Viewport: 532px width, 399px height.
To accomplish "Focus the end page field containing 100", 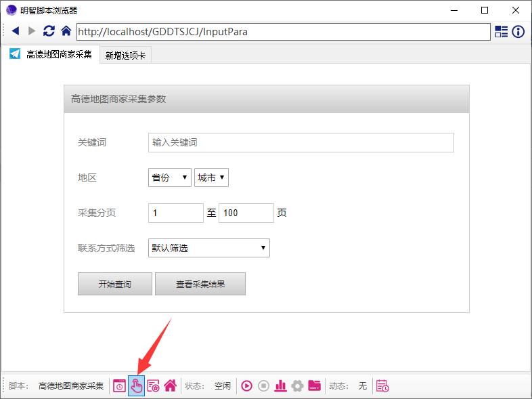I will (246, 213).
